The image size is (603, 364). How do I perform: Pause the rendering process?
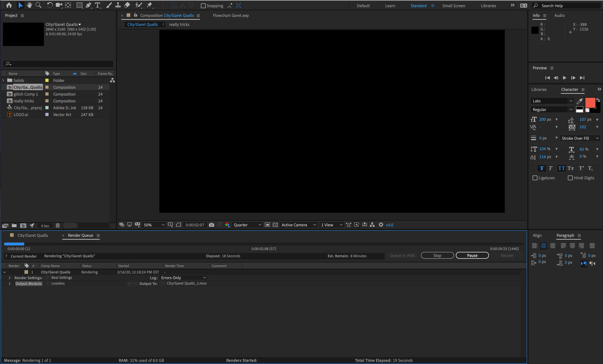[x=472, y=255]
